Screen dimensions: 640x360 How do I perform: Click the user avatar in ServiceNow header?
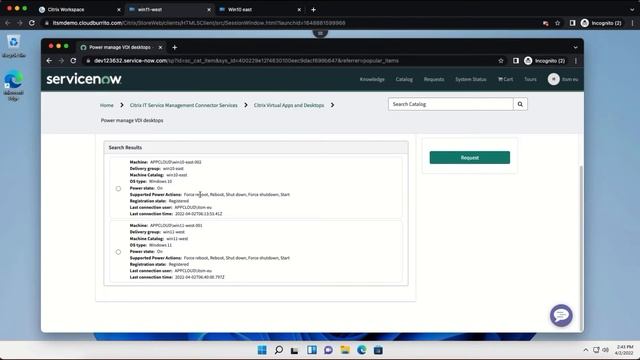coord(553,79)
